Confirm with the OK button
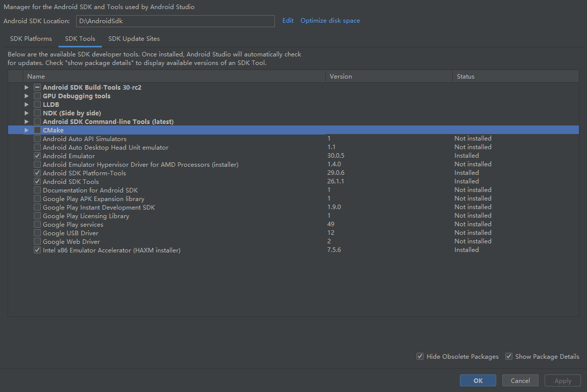 pyautogui.click(x=478, y=381)
